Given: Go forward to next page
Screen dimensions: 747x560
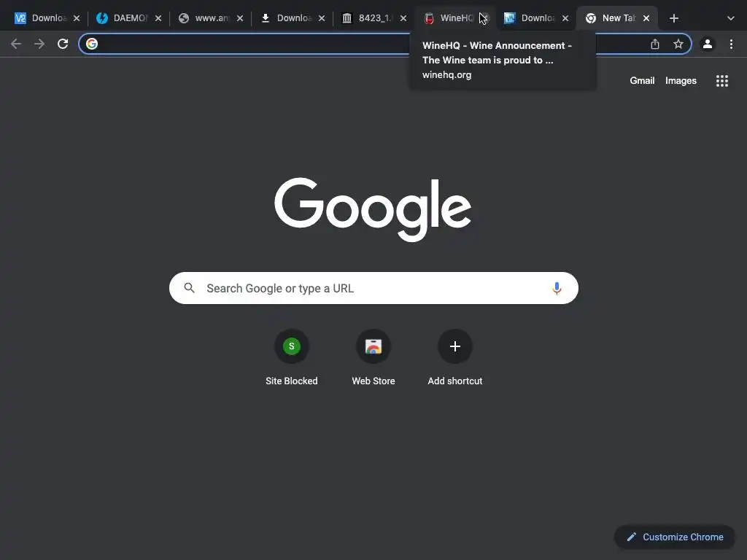Looking at the screenshot, I should [39, 44].
